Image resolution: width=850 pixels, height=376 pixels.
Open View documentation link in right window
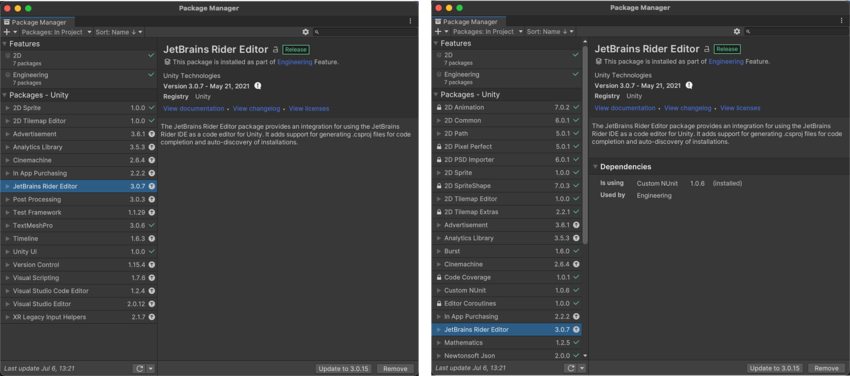625,108
